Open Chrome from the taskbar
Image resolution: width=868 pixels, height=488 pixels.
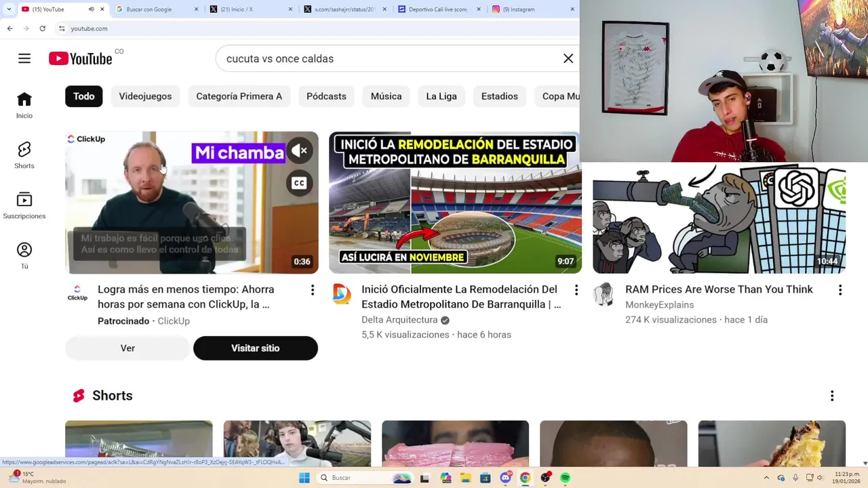(x=525, y=478)
